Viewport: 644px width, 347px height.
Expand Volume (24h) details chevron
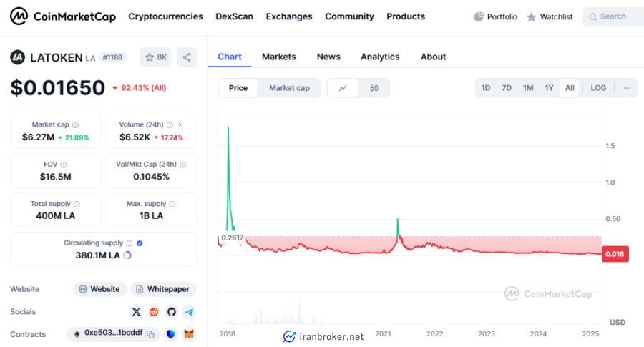click(180, 124)
